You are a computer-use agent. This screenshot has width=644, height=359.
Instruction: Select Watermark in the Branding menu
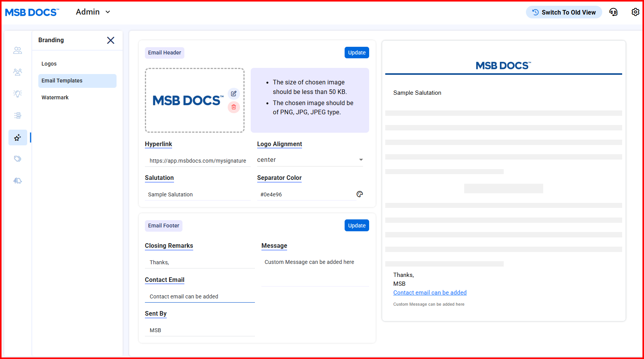55,97
